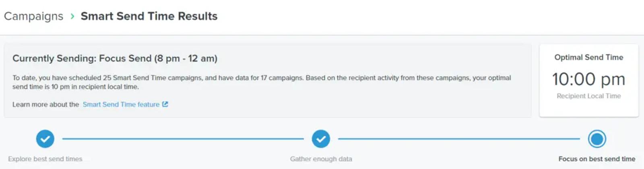
Task: Click the breadcrumb chevron arrow icon
Action: coord(72,16)
